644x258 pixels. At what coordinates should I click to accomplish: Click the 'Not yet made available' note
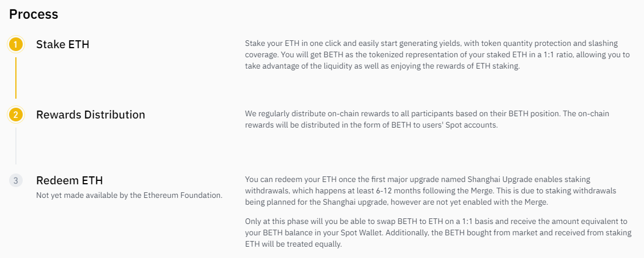tap(129, 195)
